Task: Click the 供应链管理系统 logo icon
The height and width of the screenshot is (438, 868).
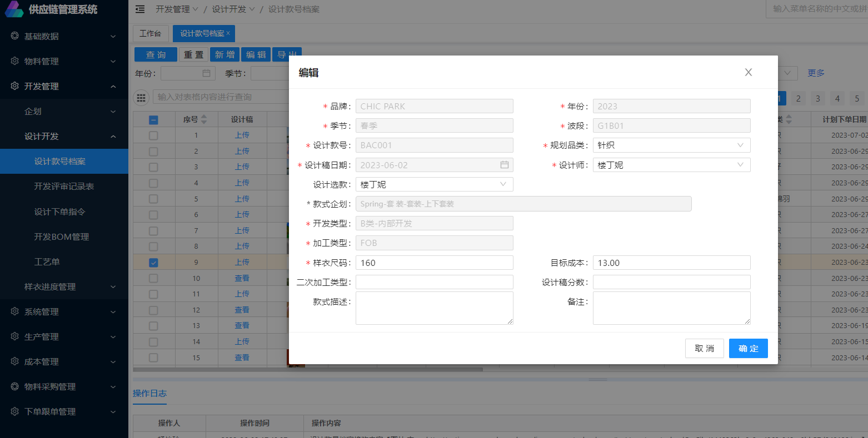Action: (x=14, y=9)
